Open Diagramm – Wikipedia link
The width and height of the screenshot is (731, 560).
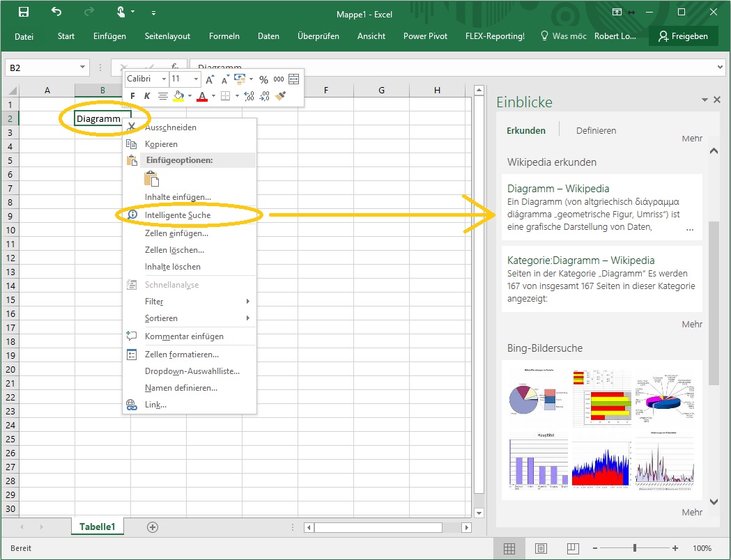pos(558,188)
